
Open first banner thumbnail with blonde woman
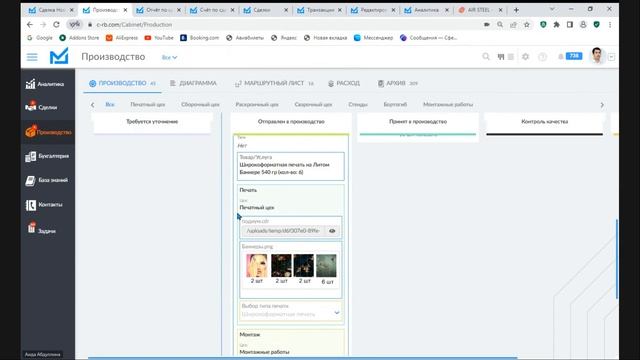(x=257, y=265)
